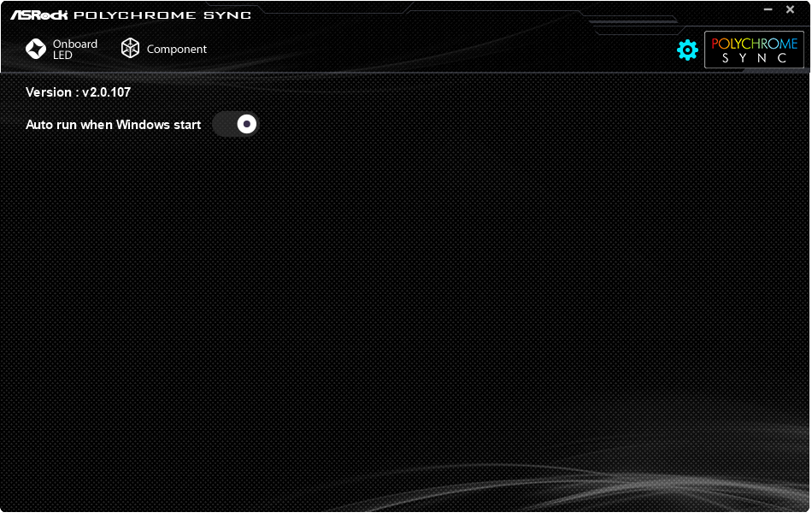Switch to the Component tab label
The height and width of the screenshot is (530, 812).
coord(177,50)
